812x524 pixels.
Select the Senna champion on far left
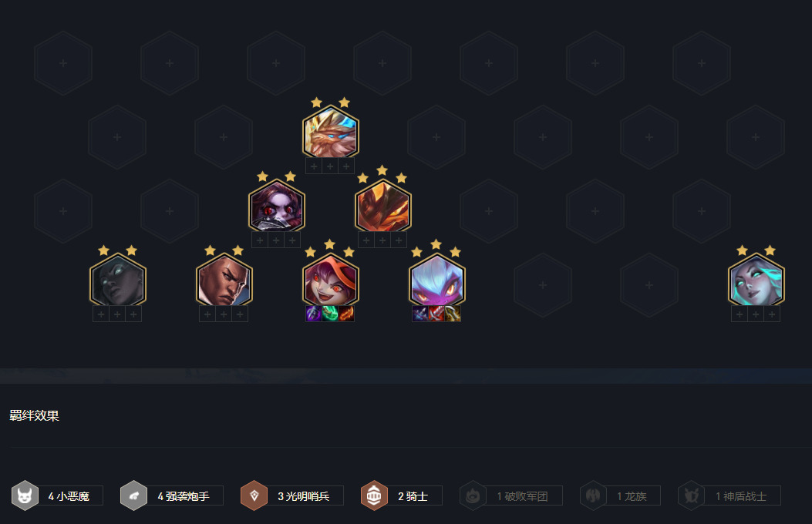[x=117, y=280]
